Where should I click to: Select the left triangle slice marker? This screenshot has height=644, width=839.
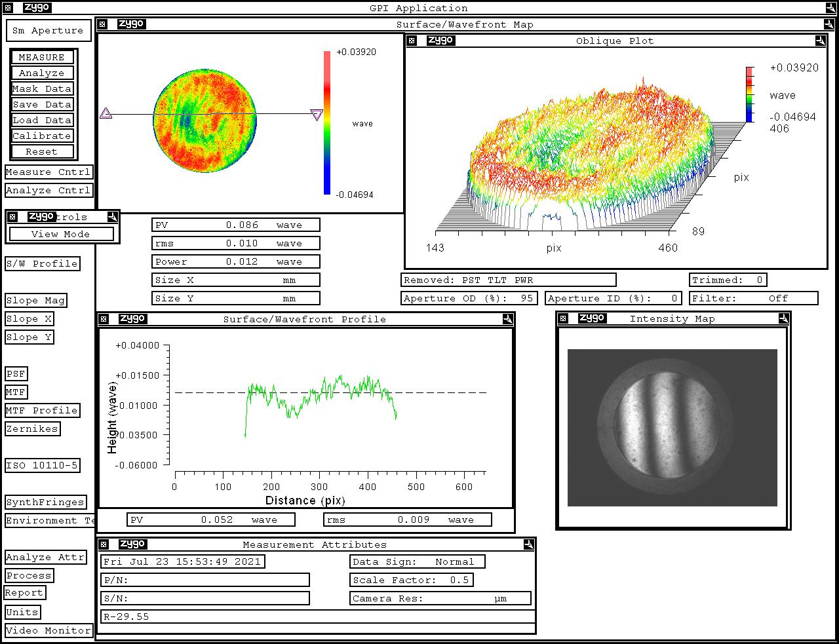106,114
